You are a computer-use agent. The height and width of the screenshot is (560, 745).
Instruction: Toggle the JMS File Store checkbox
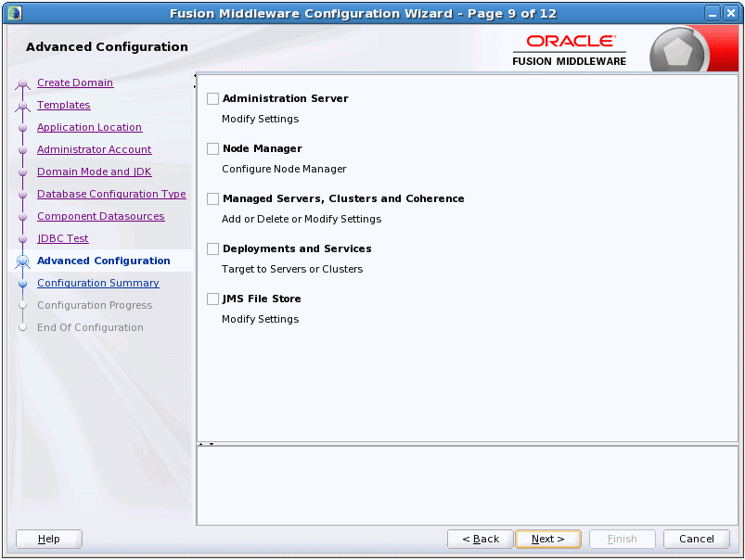(212, 299)
